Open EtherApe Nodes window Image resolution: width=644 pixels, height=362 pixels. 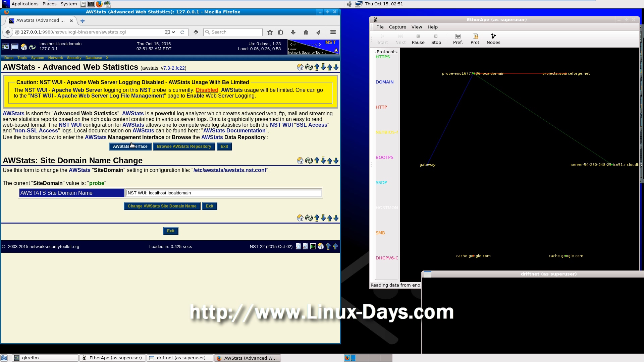(x=493, y=39)
